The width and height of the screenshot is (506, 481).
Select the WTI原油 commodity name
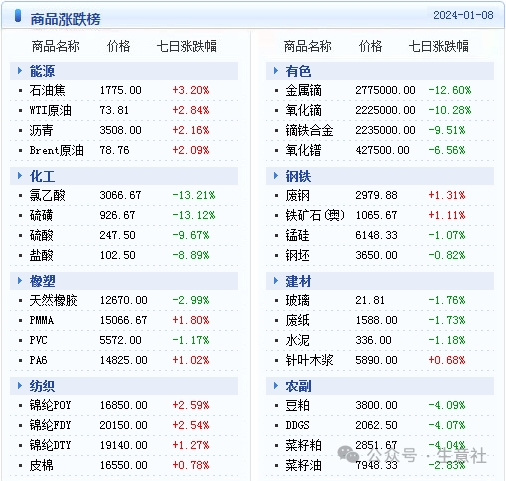click(x=51, y=110)
